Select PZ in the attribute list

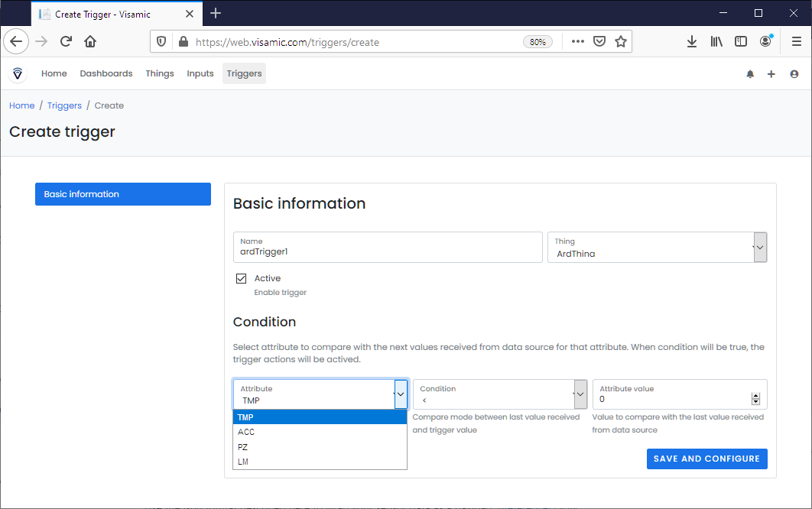pyautogui.click(x=320, y=447)
